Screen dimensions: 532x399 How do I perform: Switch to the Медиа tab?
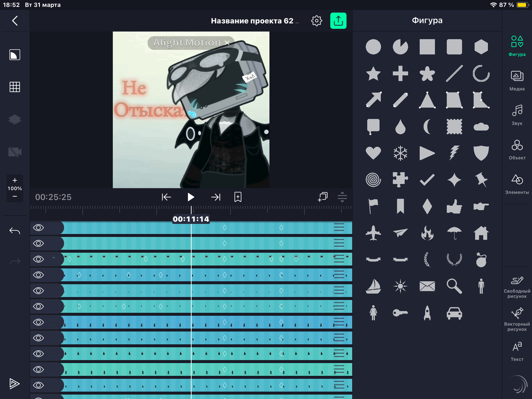point(517,80)
